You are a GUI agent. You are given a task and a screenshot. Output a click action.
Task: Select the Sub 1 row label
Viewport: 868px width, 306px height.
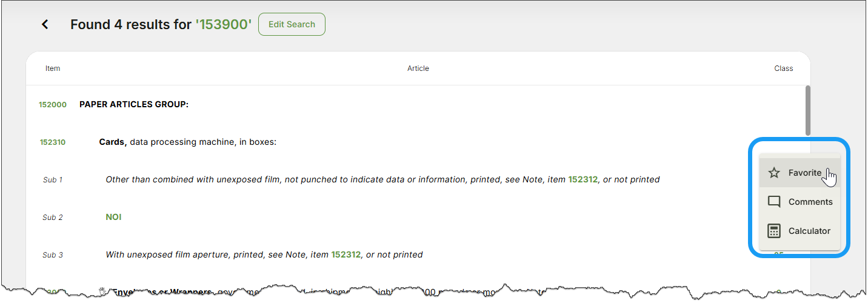53,180
